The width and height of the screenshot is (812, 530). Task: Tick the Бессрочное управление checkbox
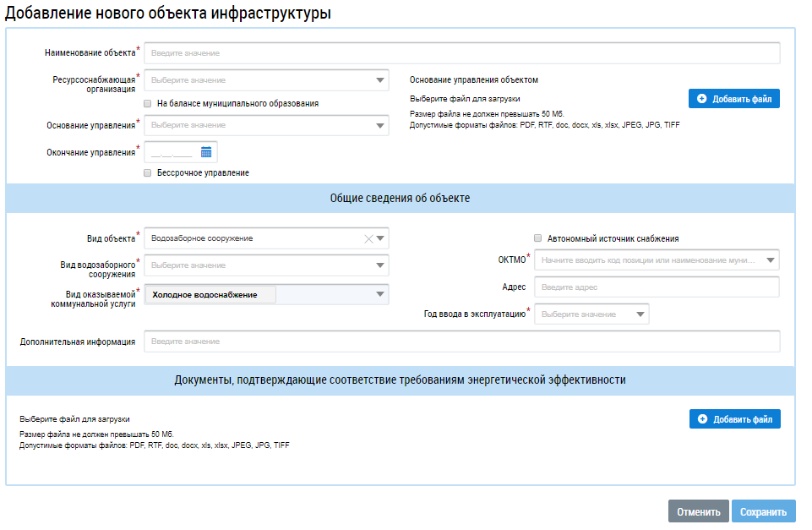pyautogui.click(x=148, y=172)
